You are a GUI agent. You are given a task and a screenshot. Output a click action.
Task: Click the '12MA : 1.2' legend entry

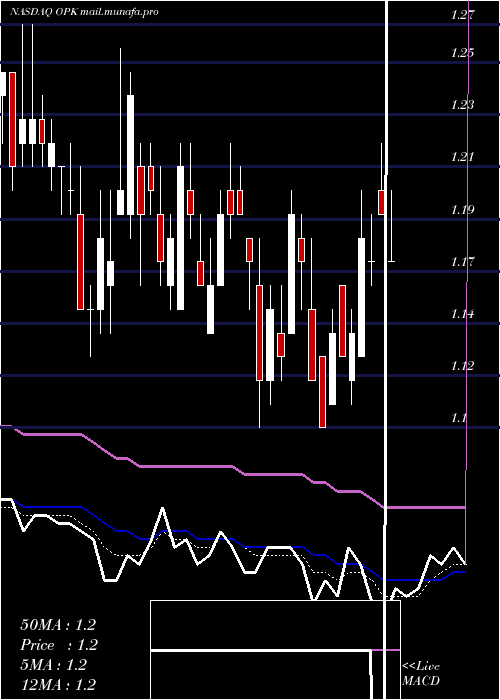(58, 685)
